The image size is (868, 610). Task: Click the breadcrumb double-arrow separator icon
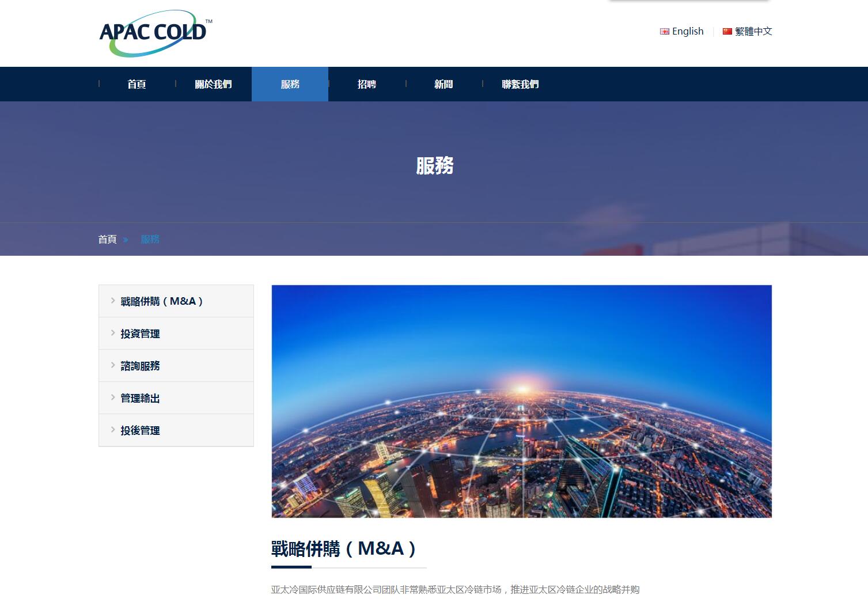[126, 240]
